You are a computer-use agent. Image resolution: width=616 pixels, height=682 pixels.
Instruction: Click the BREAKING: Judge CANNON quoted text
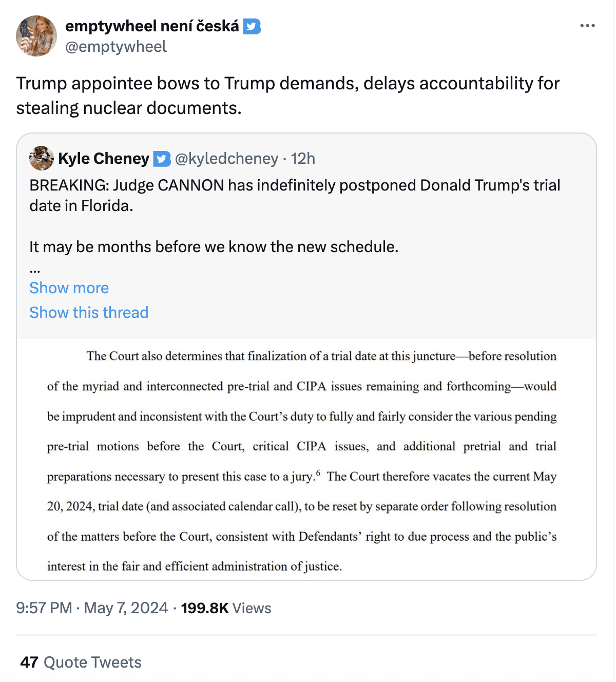[294, 195]
